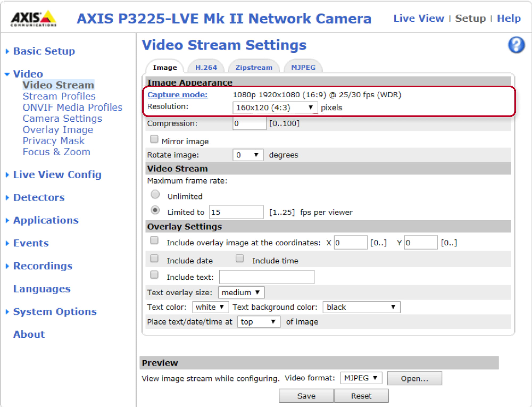The width and height of the screenshot is (532, 407).
Task: Go to Camera Settings
Action: click(62, 118)
